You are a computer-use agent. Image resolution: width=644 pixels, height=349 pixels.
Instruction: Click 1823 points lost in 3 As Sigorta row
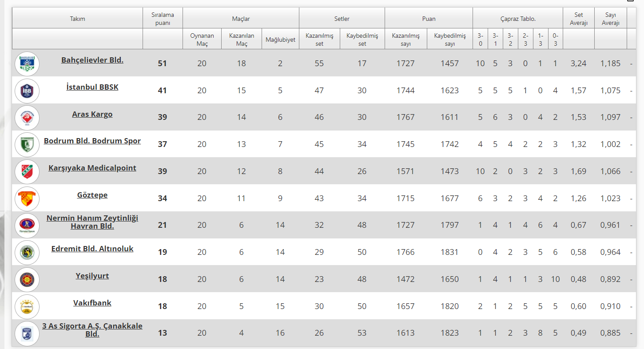coord(450,333)
